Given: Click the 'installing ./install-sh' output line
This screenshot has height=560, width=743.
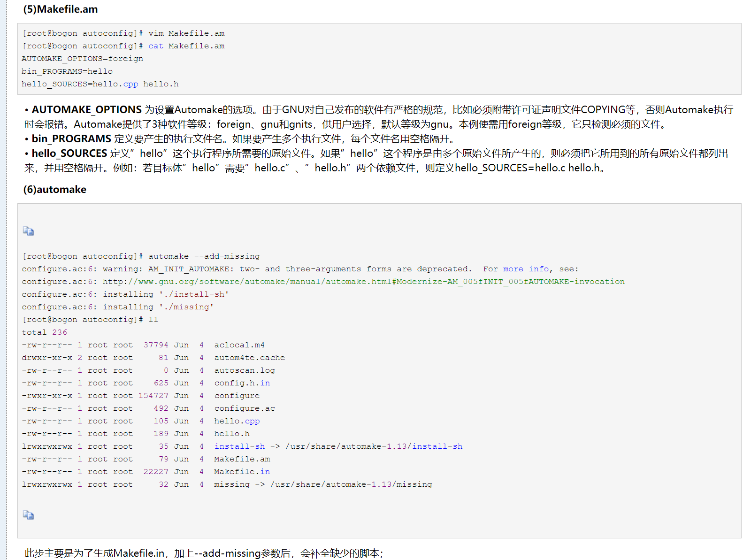Looking at the screenshot, I should 125,294.
